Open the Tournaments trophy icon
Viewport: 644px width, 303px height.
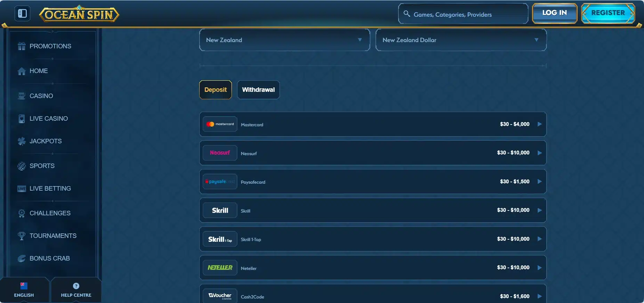coord(22,236)
